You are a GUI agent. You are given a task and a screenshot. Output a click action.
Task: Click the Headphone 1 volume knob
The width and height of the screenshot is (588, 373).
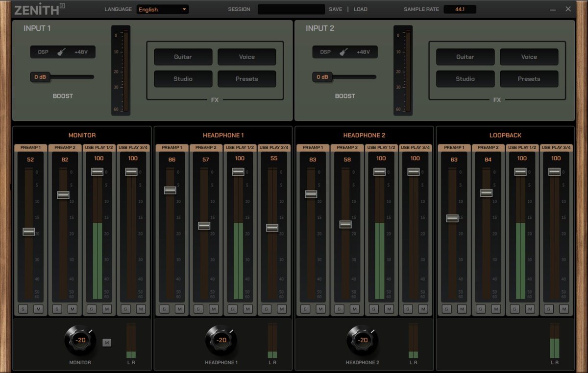[x=221, y=341]
